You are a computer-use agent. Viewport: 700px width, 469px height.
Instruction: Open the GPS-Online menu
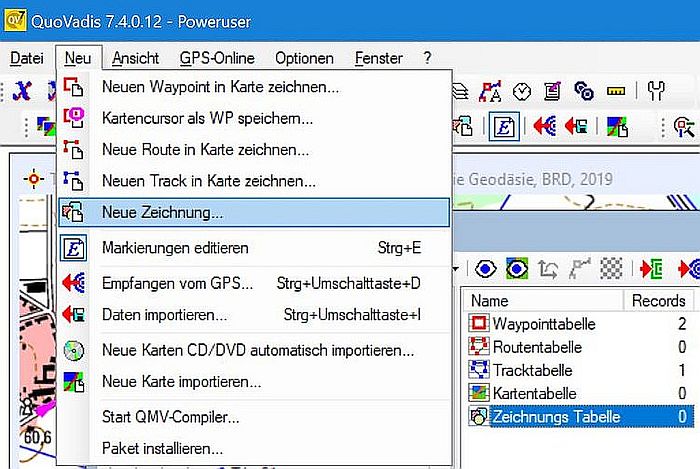coord(217,58)
